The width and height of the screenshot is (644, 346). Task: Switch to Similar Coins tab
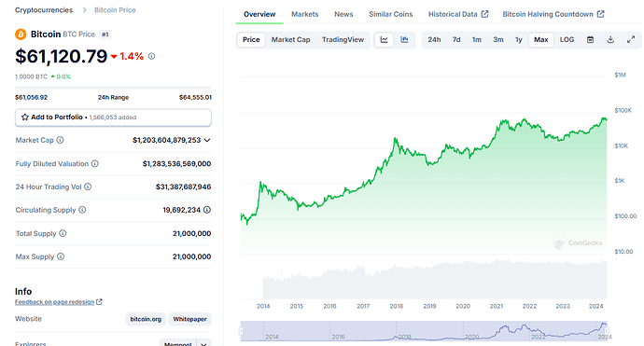click(390, 14)
